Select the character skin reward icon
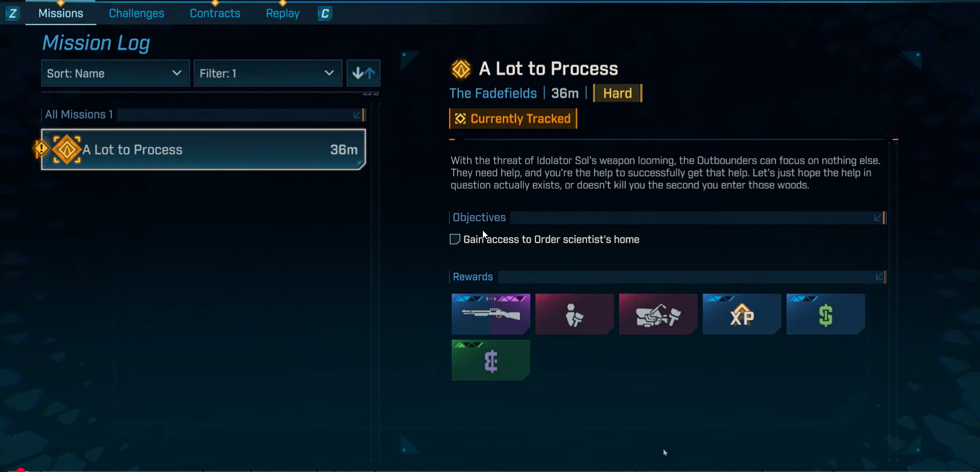This screenshot has width=980, height=472. click(574, 314)
